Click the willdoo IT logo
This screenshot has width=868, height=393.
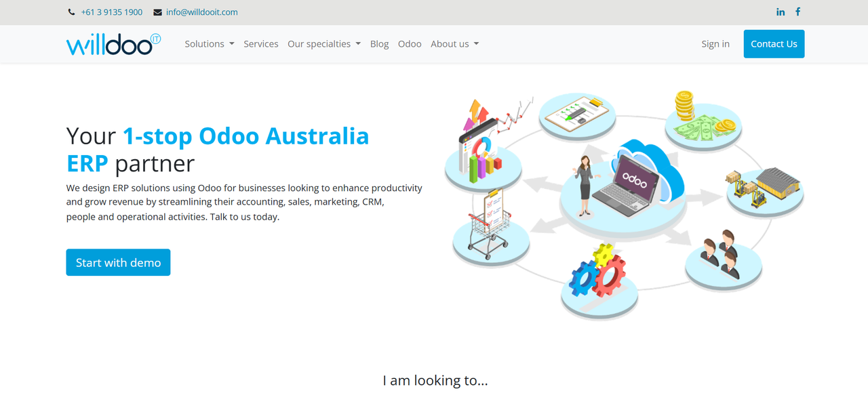point(113,44)
